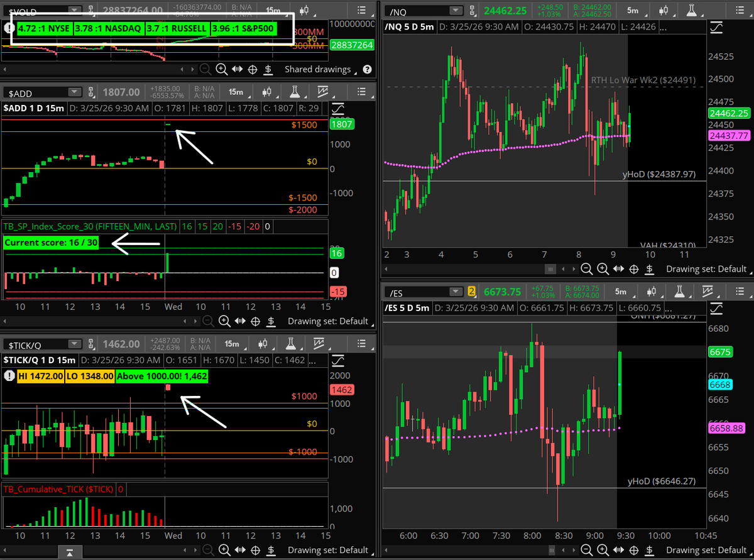The width and height of the screenshot is (754, 560).
Task: Click the TB_SP_Index_Score_30 study label
Action: (90, 225)
